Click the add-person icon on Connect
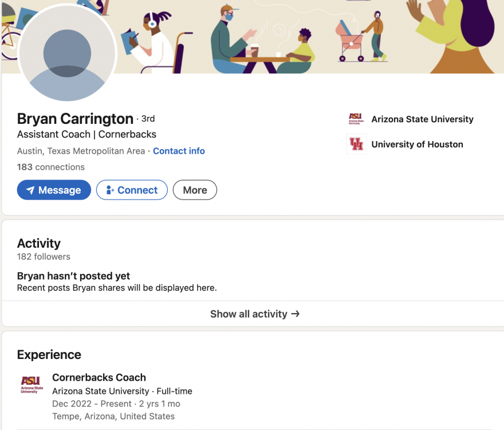Image resolution: width=504 pixels, height=430 pixels. [109, 190]
